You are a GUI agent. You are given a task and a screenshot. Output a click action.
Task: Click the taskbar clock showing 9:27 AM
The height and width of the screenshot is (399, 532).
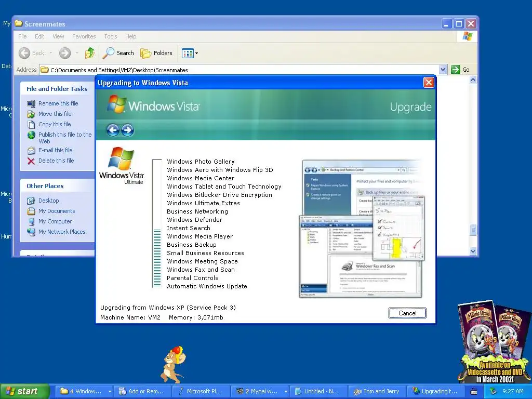[513, 391]
